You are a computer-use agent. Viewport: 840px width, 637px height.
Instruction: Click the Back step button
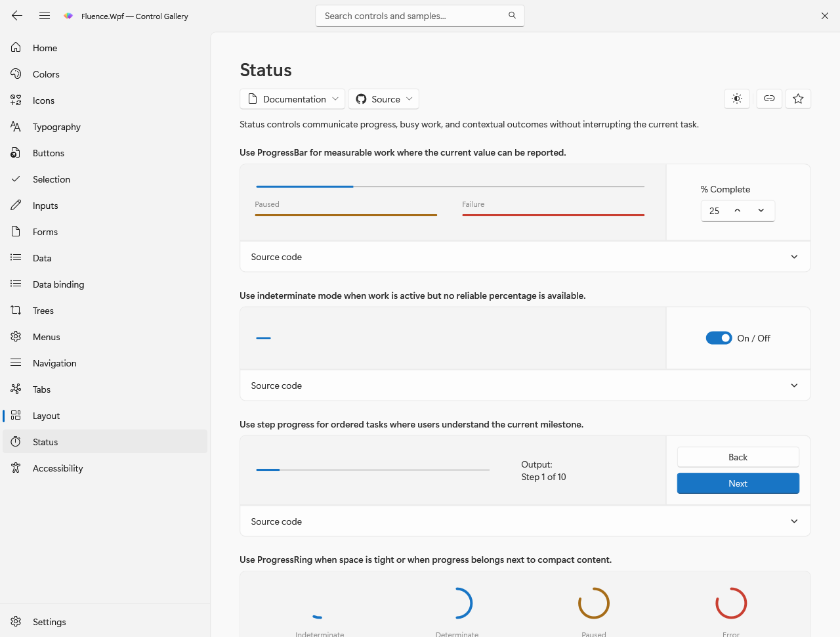(738, 457)
